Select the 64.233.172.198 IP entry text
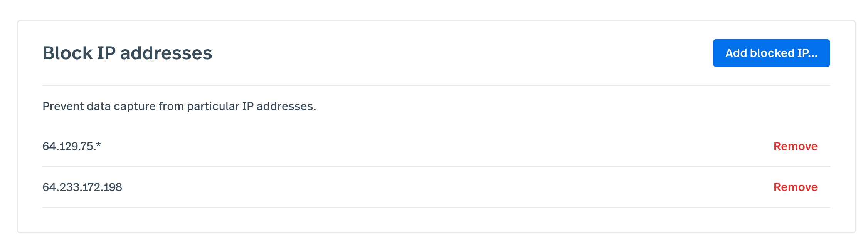 82,187
